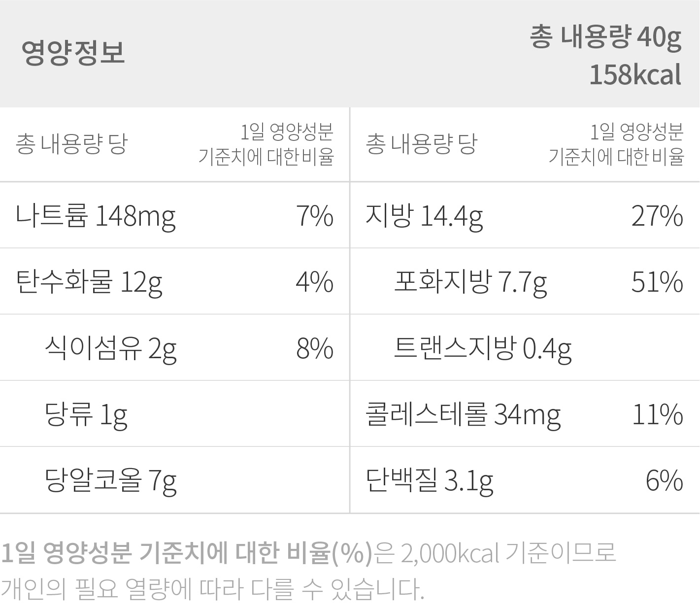Click the 4% carbohydrate percentage

coord(314,282)
